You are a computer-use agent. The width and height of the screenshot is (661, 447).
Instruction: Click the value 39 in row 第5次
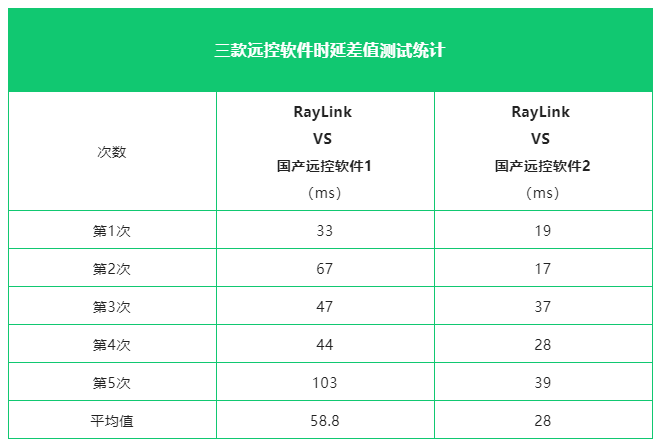[543, 382]
